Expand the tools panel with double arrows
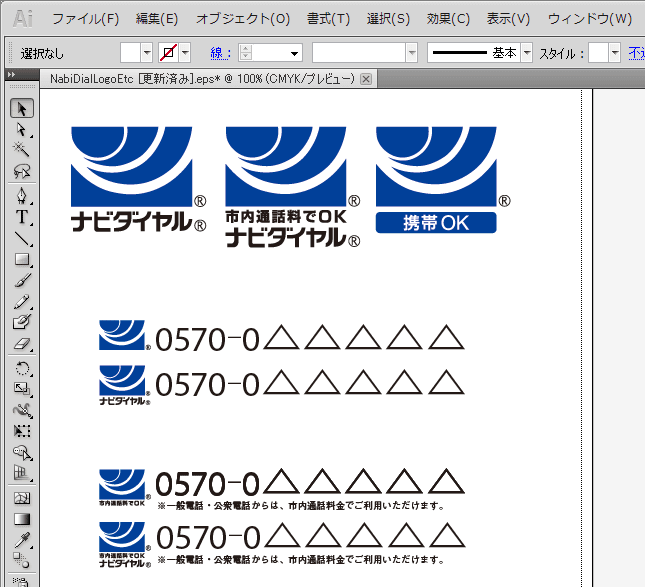The image size is (645, 587). point(12,74)
